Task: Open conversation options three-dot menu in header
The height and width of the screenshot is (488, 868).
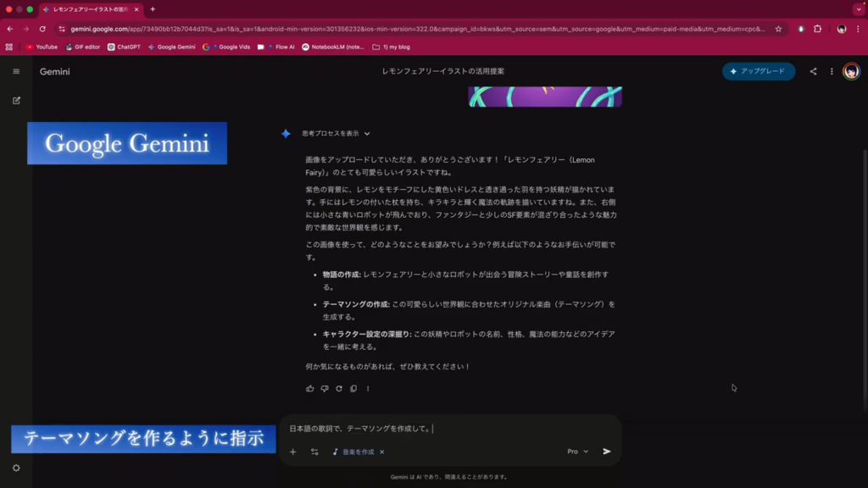Action: point(832,71)
